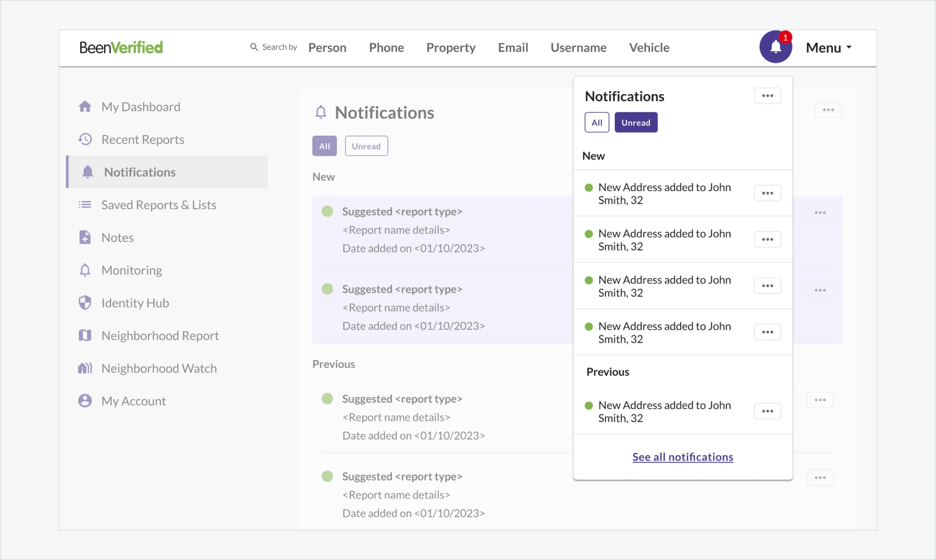The height and width of the screenshot is (560, 936).
Task: Open the notification listed under Previous in the popup
Action: 665,412
